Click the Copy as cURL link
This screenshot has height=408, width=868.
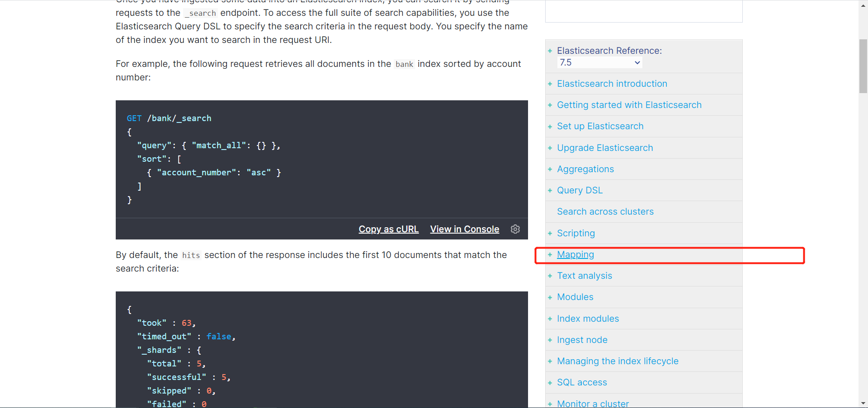[x=389, y=229]
